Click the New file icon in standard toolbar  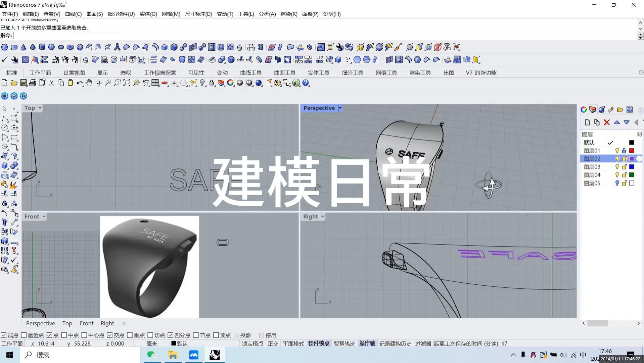click(x=4, y=83)
